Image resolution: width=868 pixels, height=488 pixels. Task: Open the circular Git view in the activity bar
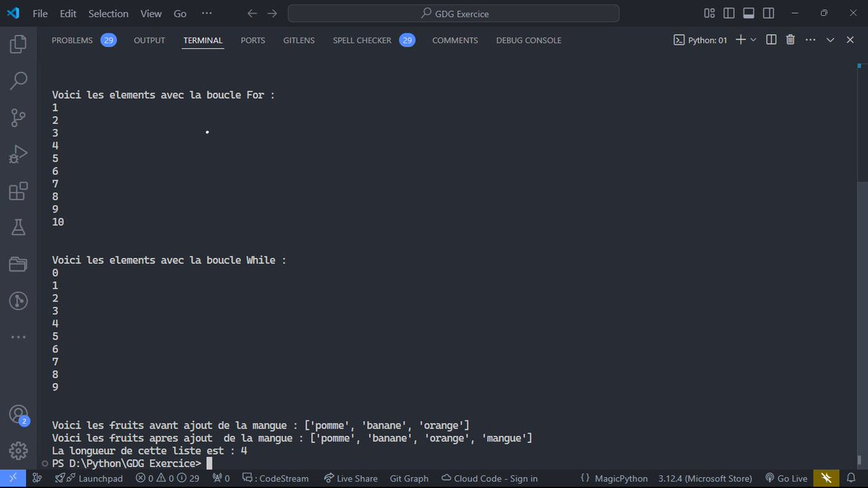18,301
